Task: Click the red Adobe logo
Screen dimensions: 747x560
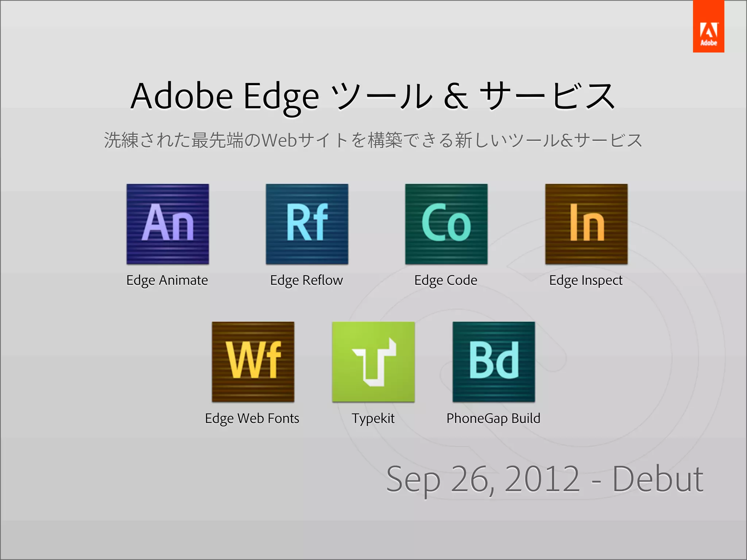Action: point(709,26)
